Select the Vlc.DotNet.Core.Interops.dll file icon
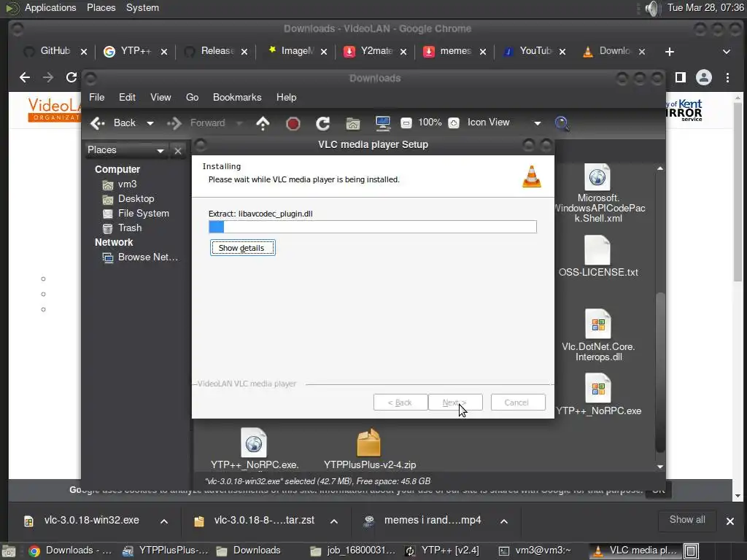 pyautogui.click(x=598, y=324)
